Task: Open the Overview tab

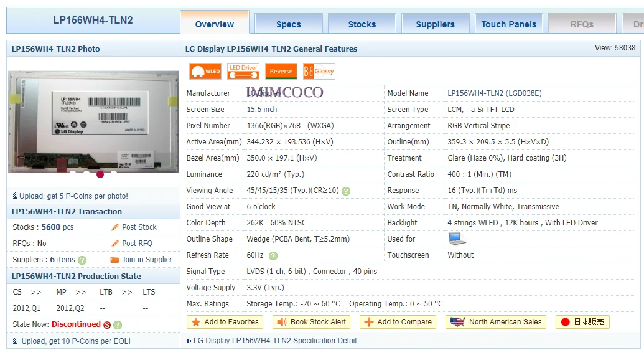Action: click(x=215, y=24)
